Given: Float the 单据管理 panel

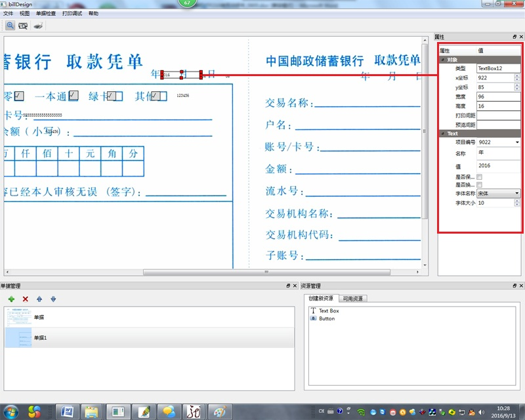Looking at the screenshot, I should tap(288, 285).
